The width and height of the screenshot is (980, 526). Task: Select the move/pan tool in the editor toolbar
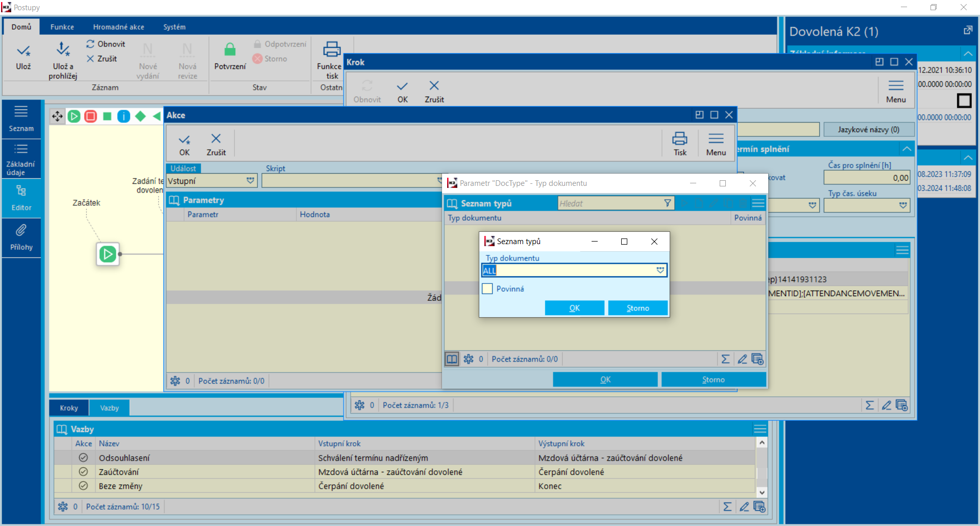(x=57, y=116)
